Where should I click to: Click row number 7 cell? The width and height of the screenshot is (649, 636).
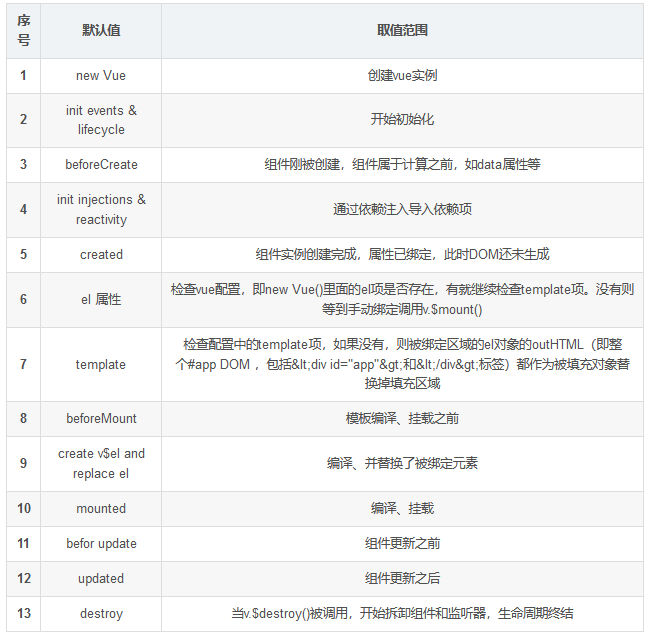coord(24,364)
